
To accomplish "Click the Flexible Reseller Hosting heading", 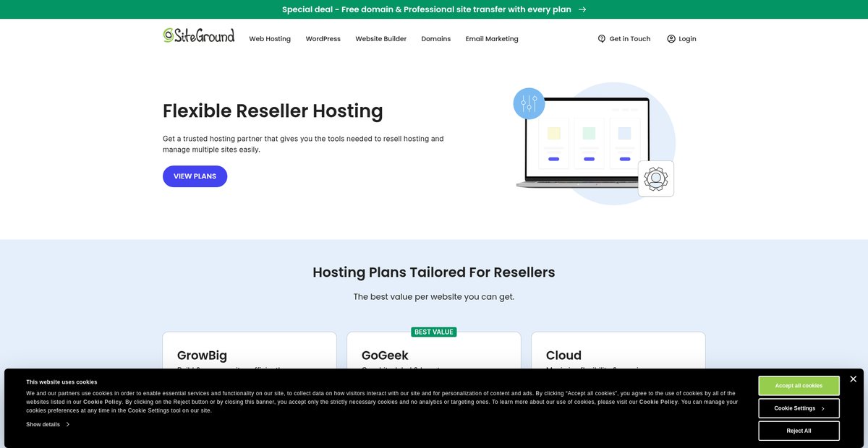I will 273,111.
